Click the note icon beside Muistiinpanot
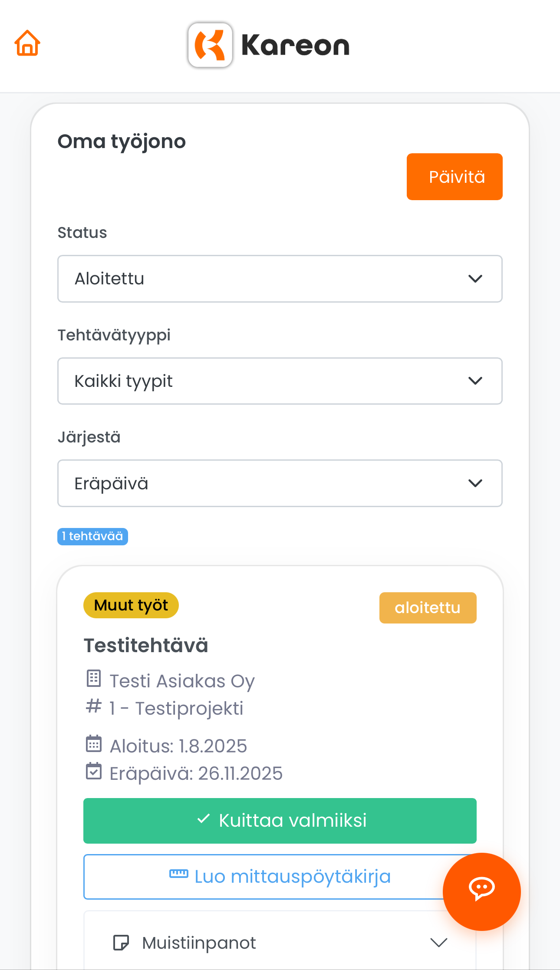The image size is (560, 970). [121, 943]
